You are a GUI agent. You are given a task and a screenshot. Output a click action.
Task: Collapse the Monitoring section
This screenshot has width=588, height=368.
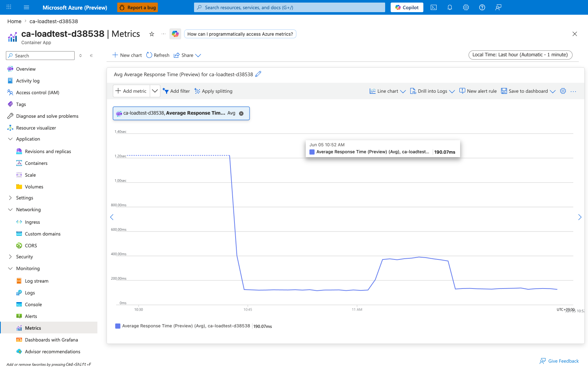point(10,269)
